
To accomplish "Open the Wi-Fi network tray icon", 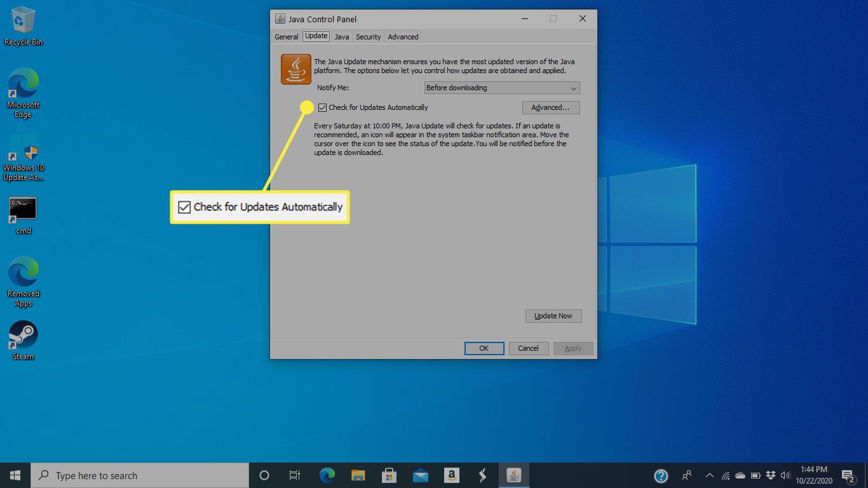I will coord(725,475).
